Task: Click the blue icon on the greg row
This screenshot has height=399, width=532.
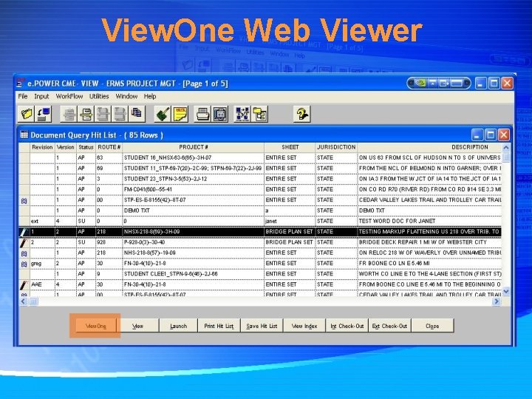Action: (24, 264)
